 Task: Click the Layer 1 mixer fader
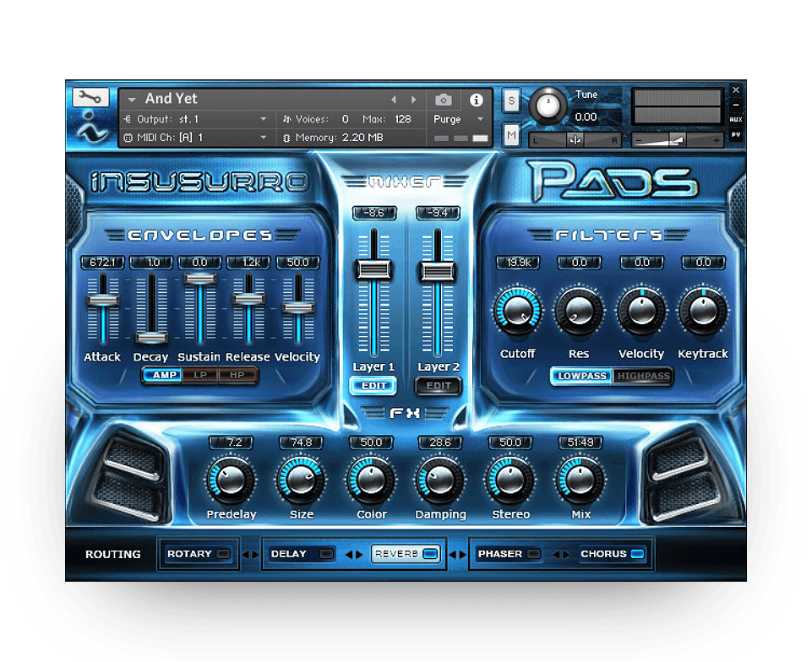pos(373,269)
